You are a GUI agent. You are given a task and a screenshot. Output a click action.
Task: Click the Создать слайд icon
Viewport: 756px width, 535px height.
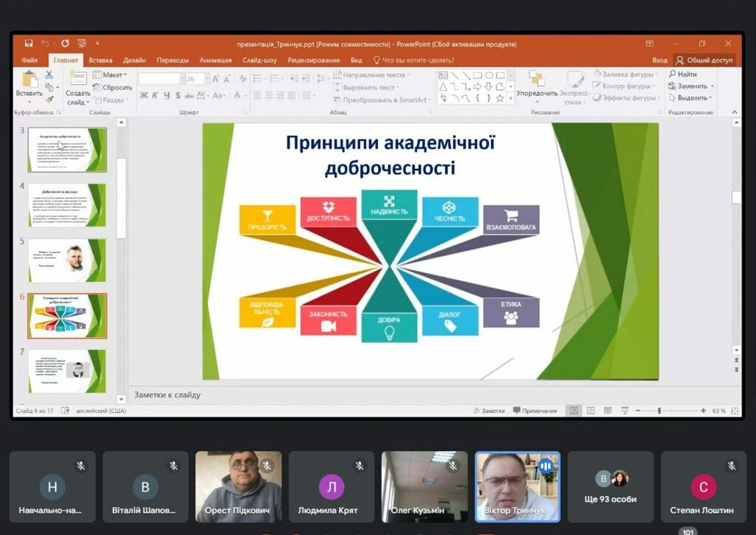pyautogui.click(x=78, y=80)
